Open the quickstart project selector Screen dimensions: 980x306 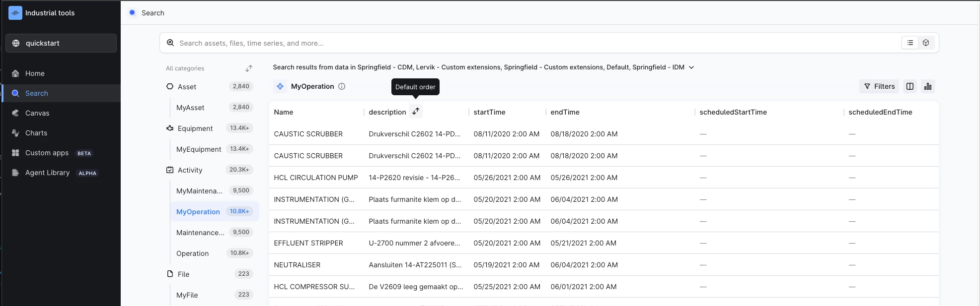click(61, 43)
